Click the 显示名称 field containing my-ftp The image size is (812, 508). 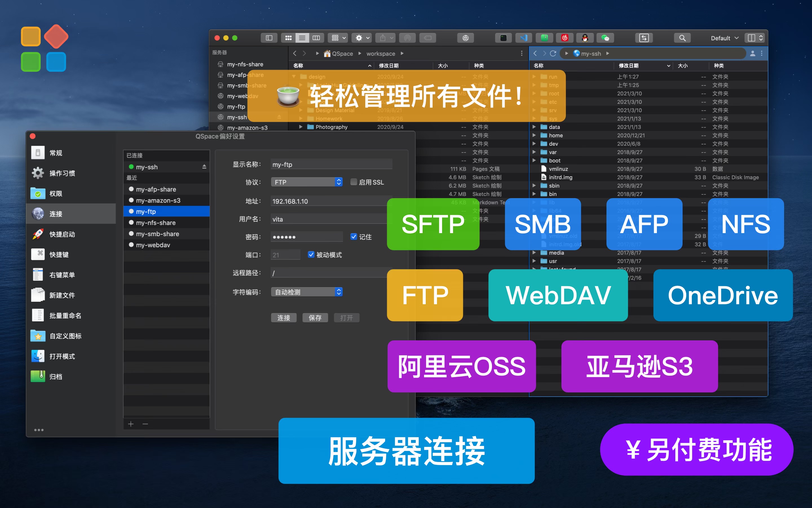[x=332, y=164]
